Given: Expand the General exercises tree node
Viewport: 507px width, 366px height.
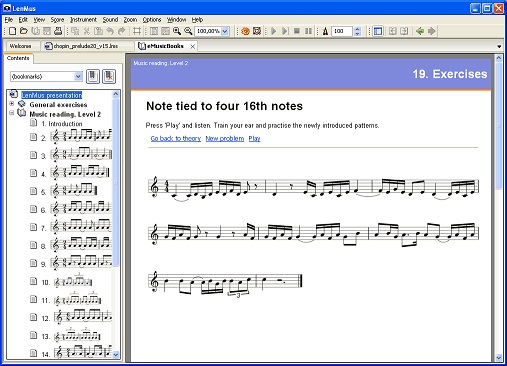Looking at the screenshot, I should [12, 104].
